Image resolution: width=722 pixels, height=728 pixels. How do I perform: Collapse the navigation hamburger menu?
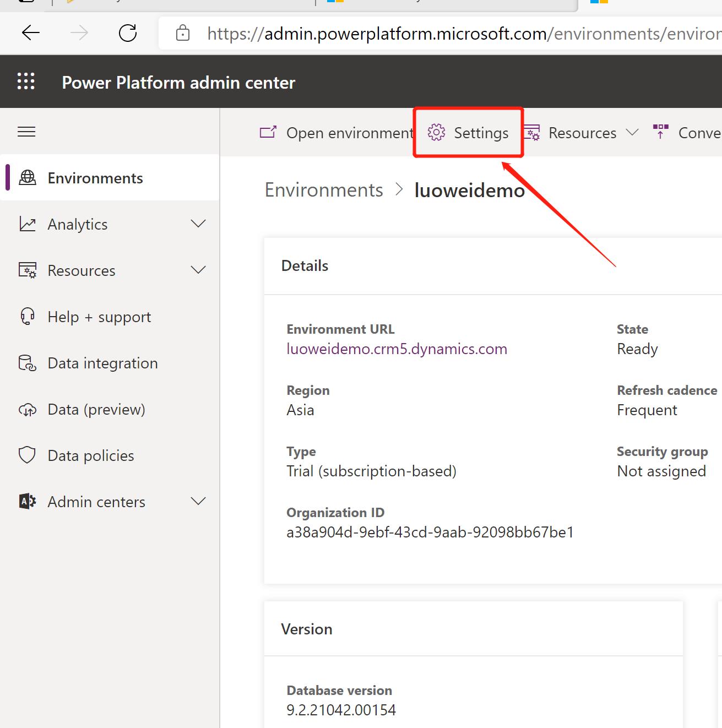26,132
